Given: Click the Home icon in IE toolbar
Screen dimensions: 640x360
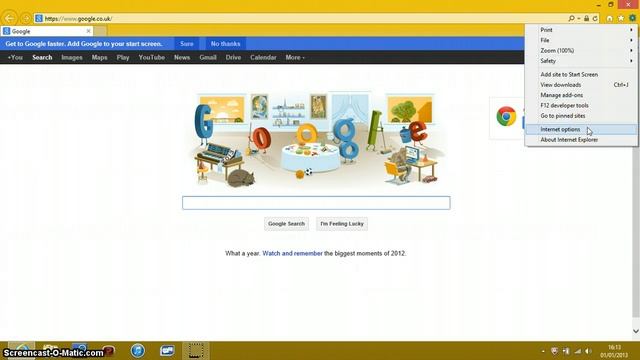Looking at the screenshot, I should (x=609, y=18).
